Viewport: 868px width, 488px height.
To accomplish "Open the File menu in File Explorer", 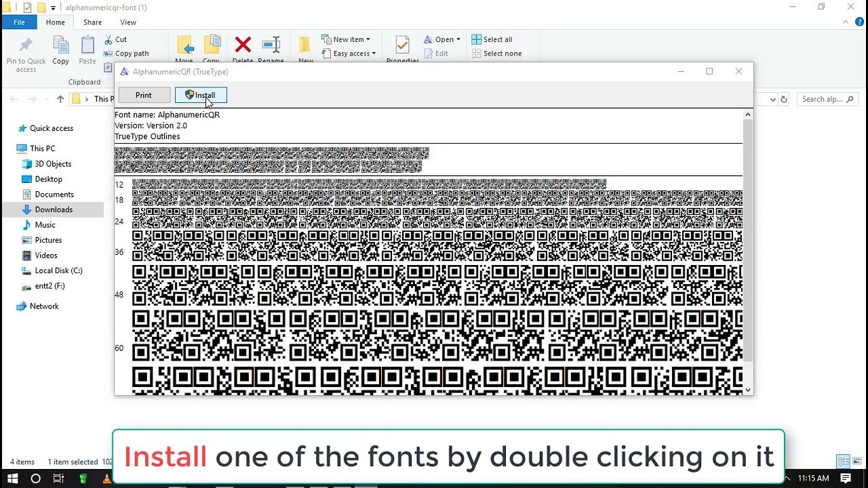I will 19,22.
